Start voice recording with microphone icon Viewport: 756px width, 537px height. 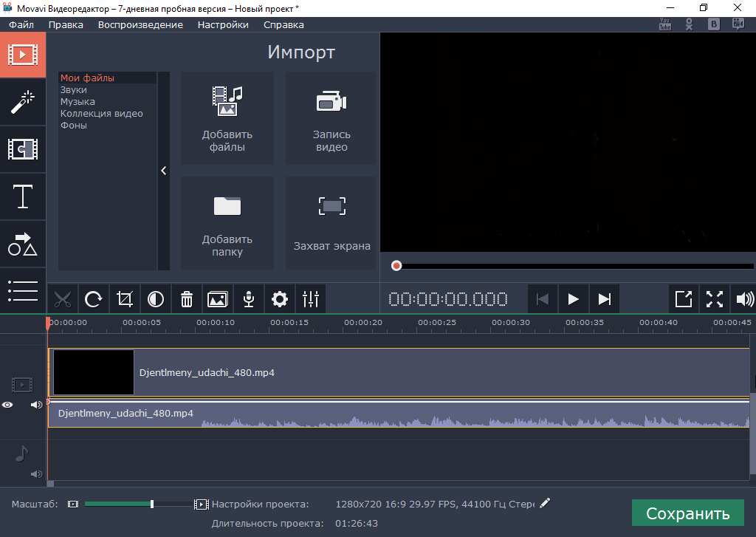249,299
